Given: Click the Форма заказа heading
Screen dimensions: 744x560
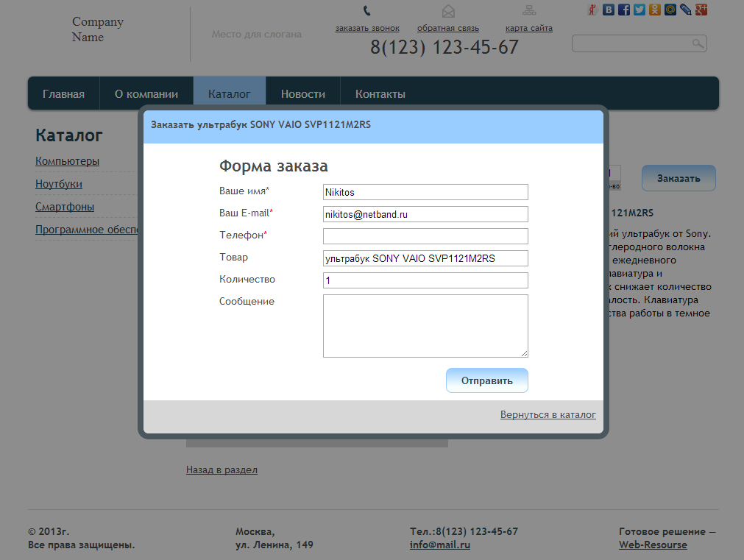Looking at the screenshot, I should (x=273, y=166).
